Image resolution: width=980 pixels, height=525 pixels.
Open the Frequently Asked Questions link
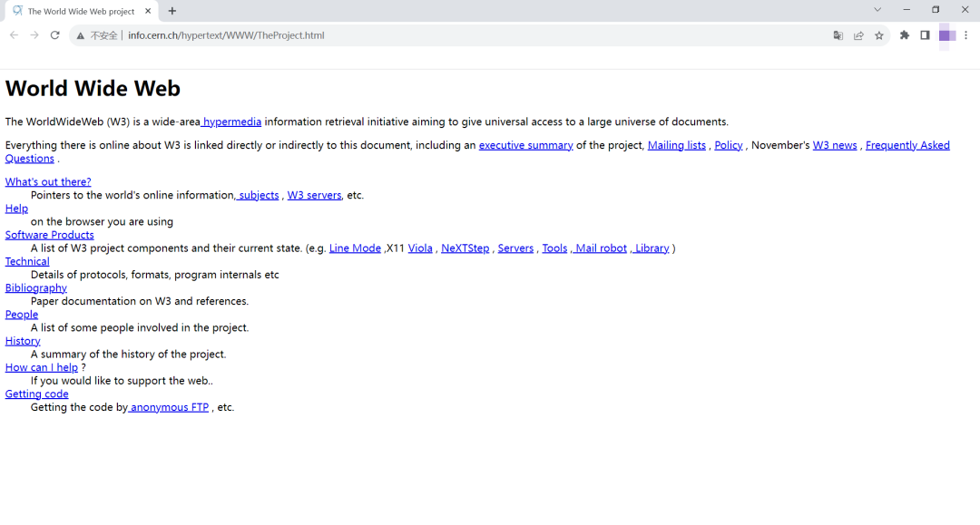[x=906, y=145]
